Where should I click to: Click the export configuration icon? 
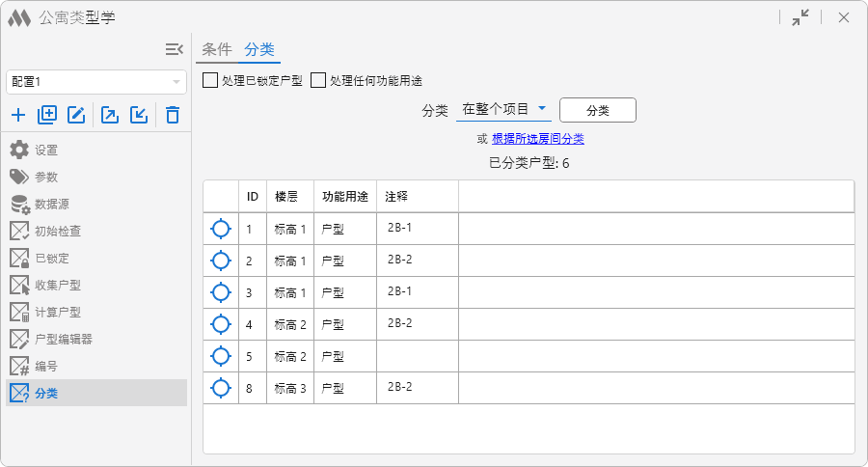point(110,115)
